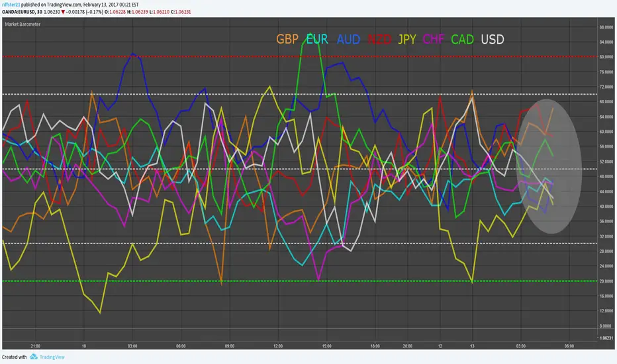Click the 80.0000 price axis label

(x=606, y=57)
